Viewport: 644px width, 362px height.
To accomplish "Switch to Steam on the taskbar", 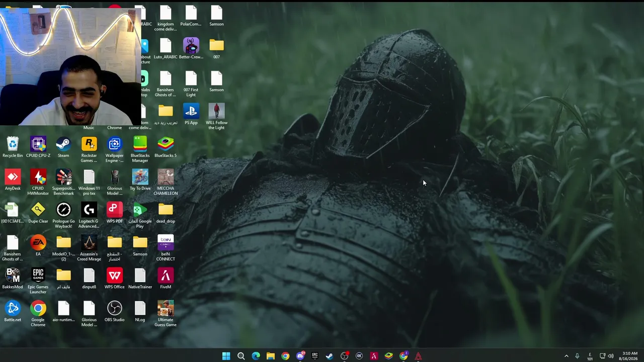I will 330,356.
